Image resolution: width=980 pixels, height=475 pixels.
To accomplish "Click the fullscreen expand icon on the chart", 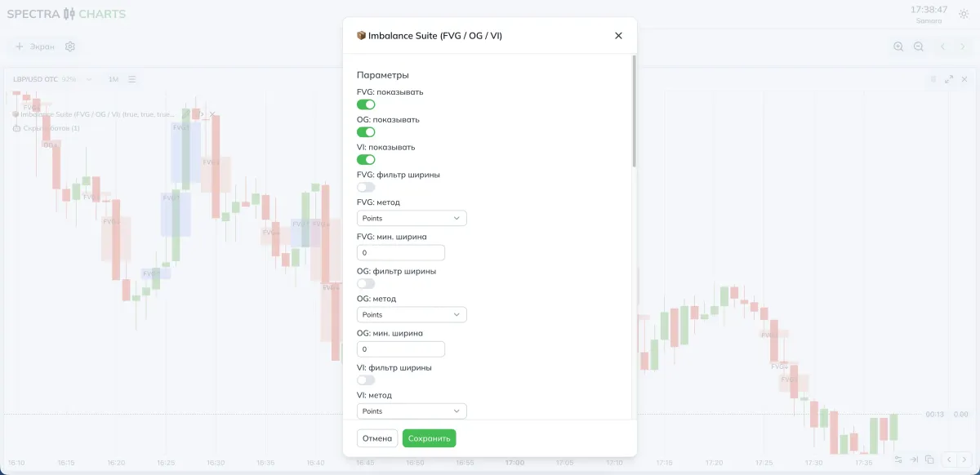I will pyautogui.click(x=949, y=79).
